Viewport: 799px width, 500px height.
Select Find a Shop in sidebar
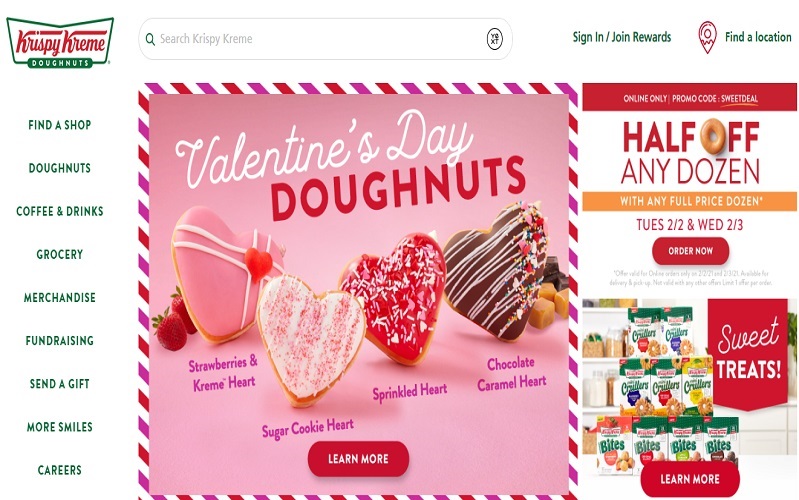(x=60, y=125)
